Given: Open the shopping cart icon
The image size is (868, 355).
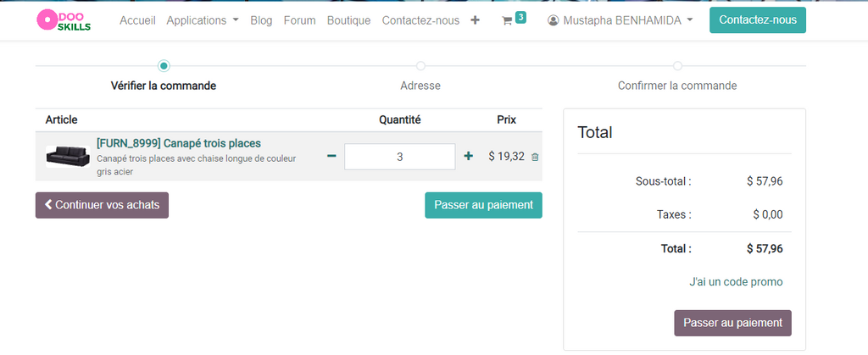Looking at the screenshot, I should pos(507,20).
